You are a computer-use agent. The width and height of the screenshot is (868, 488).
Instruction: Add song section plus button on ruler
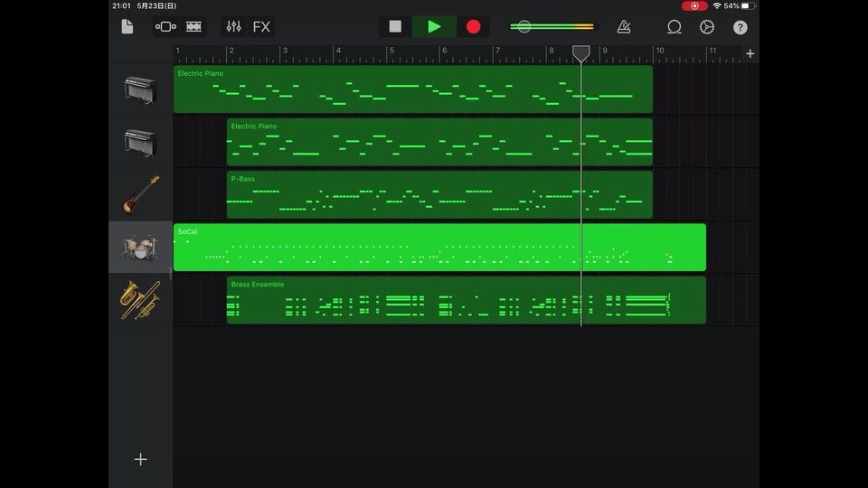tap(750, 53)
